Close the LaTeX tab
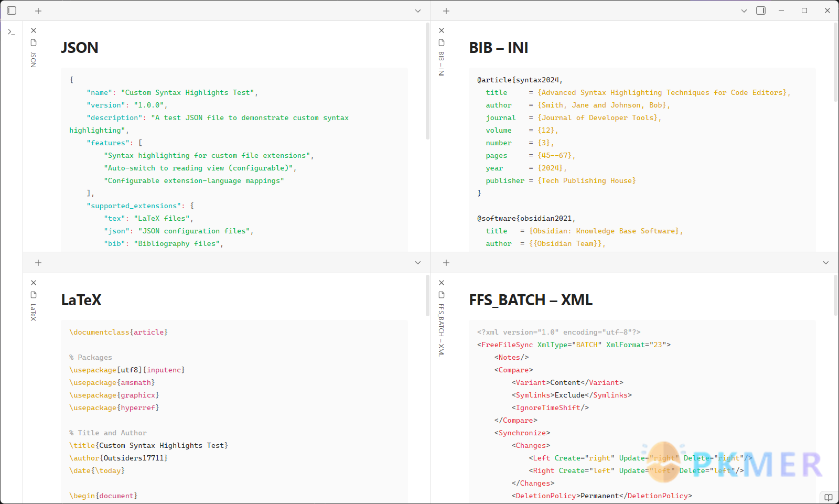Screen dimensions: 839x504 pos(34,283)
